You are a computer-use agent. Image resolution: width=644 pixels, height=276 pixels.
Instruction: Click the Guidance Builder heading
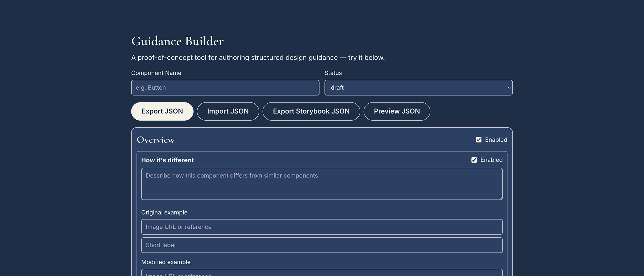click(x=178, y=41)
